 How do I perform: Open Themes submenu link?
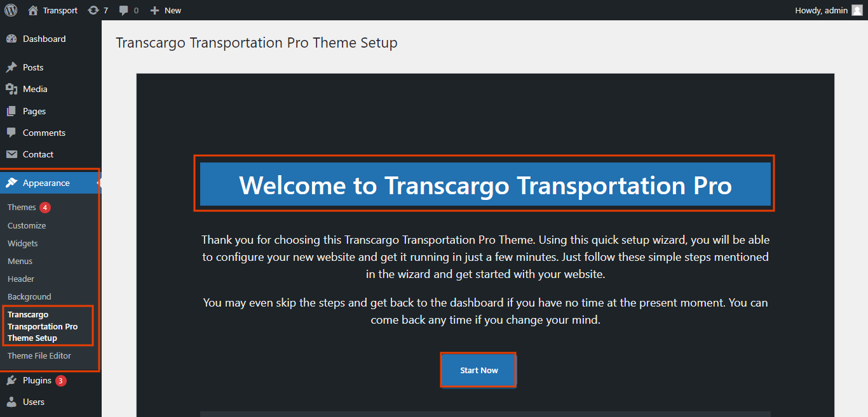coord(22,207)
